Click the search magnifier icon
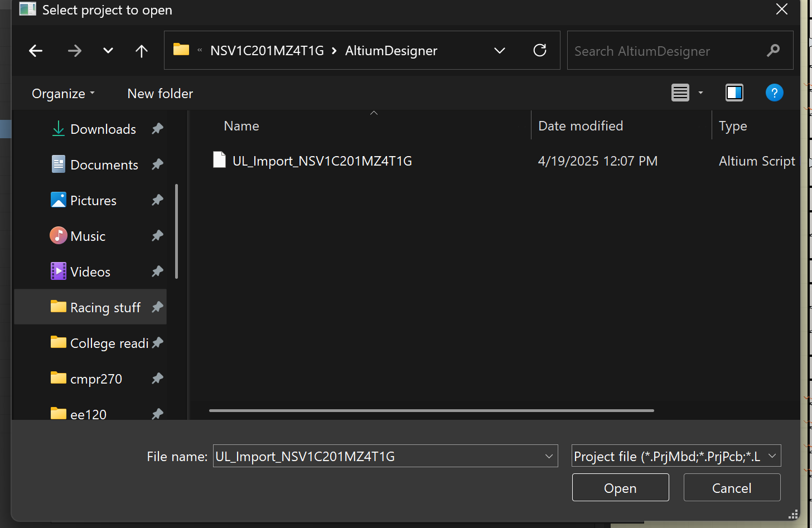812x528 pixels. 773,51
